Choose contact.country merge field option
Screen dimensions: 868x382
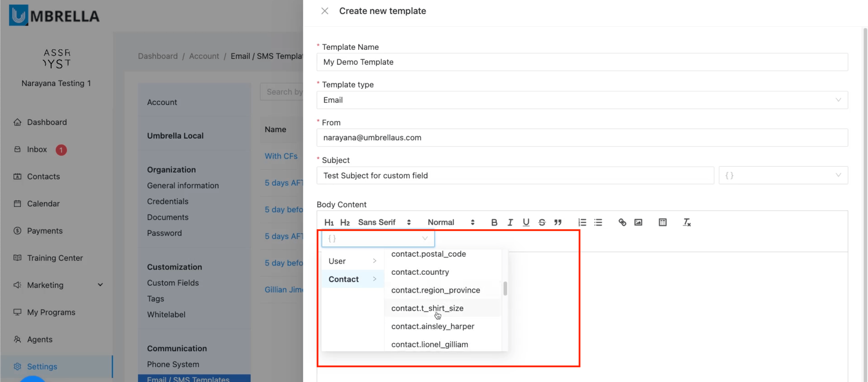pos(420,272)
